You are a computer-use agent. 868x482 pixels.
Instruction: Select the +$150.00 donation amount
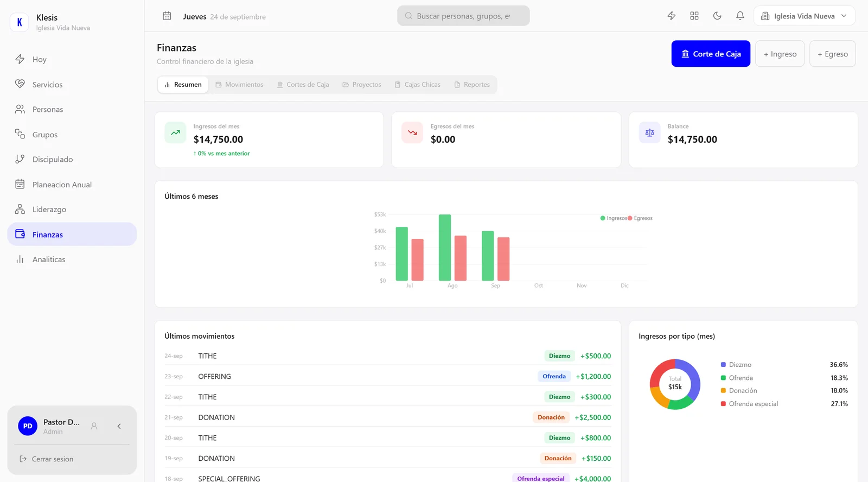596,459
